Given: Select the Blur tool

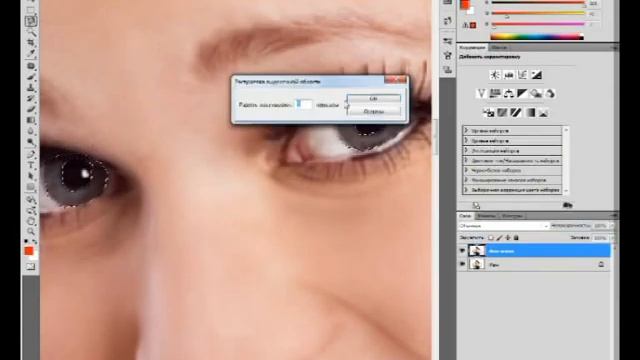Looking at the screenshot, I should (x=31, y=131).
